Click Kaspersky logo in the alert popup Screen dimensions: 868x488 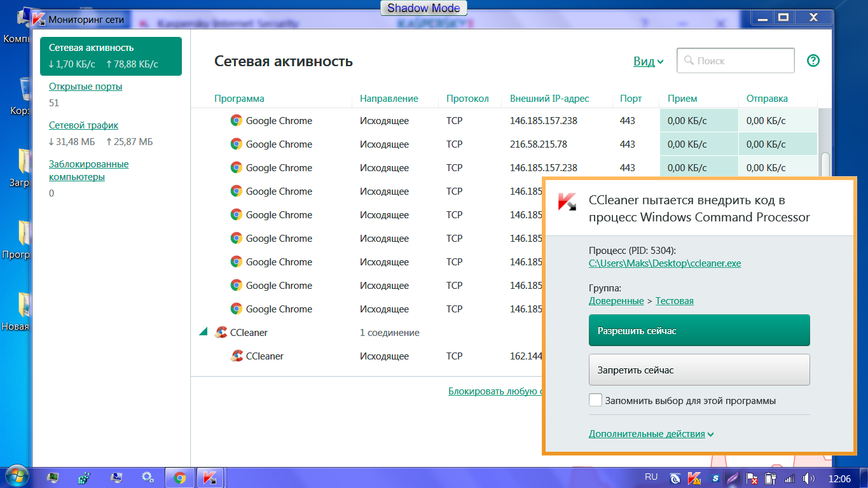click(567, 202)
